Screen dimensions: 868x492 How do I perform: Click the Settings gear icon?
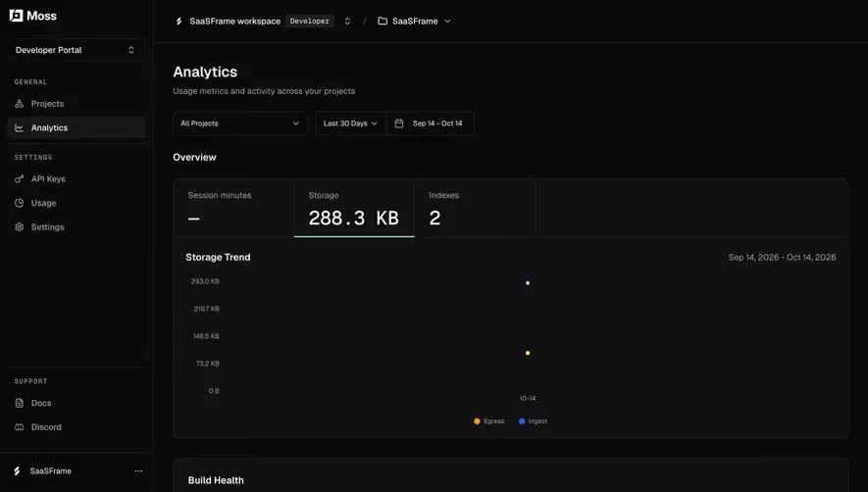pyautogui.click(x=20, y=227)
